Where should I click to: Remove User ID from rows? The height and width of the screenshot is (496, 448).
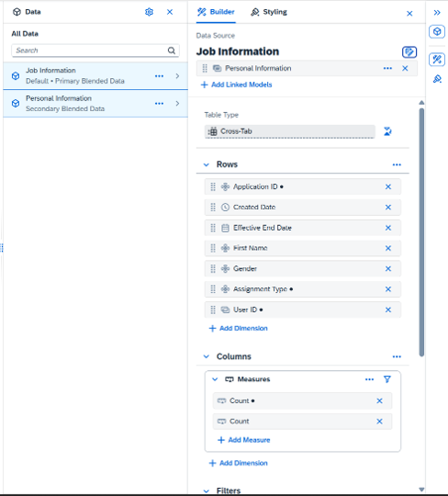pos(388,310)
